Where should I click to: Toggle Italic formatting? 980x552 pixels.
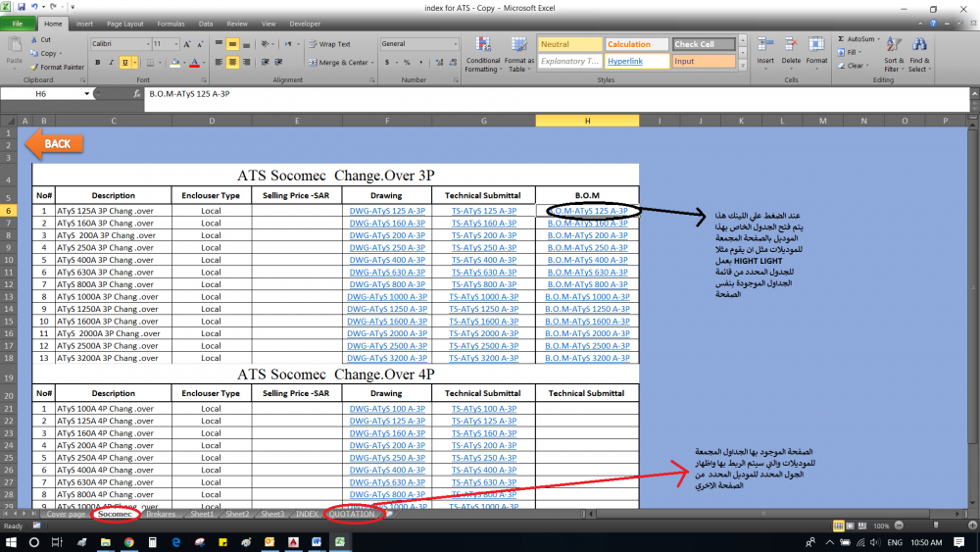point(112,63)
